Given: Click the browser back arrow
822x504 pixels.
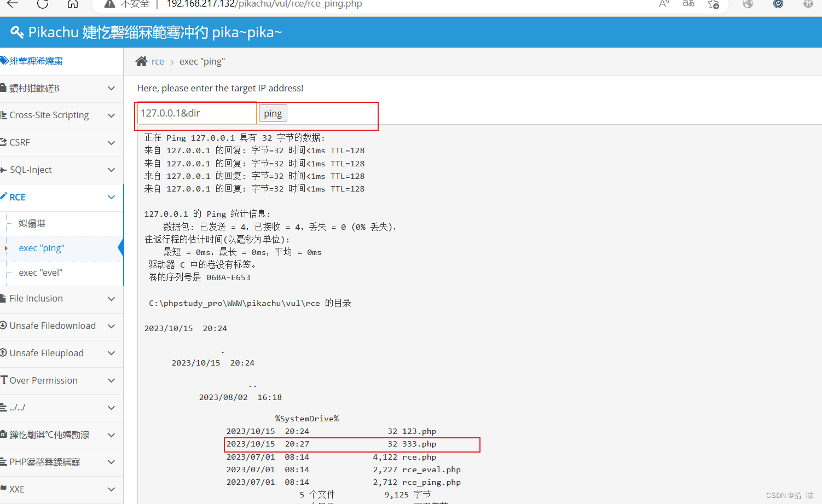Looking at the screenshot, I should click(12, 4).
